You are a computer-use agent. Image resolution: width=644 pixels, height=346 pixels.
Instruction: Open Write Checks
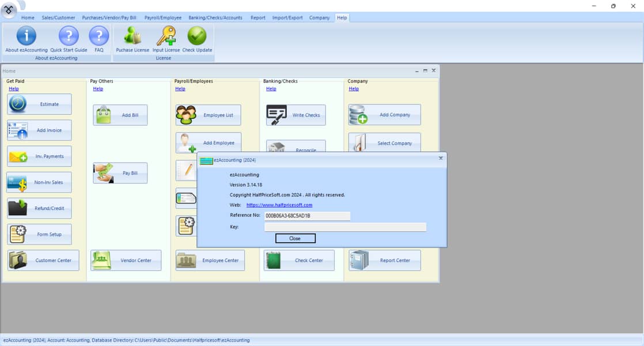(x=296, y=115)
